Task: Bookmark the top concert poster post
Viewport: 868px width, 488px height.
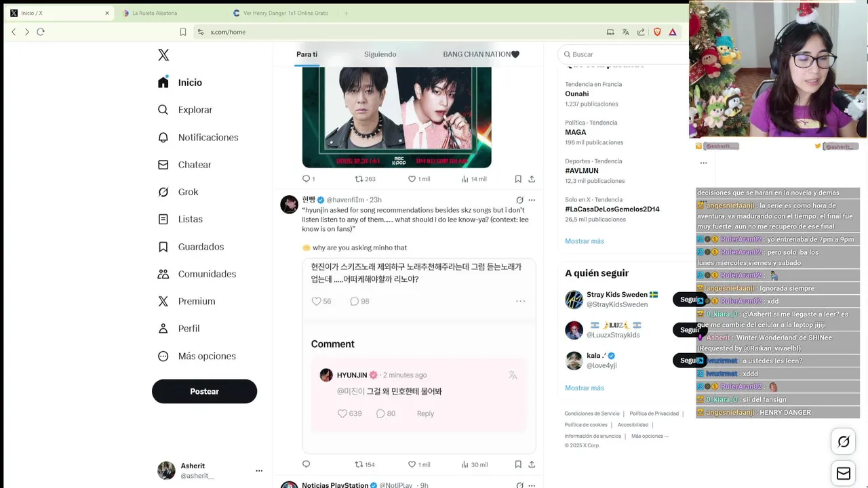Action: click(518, 179)
